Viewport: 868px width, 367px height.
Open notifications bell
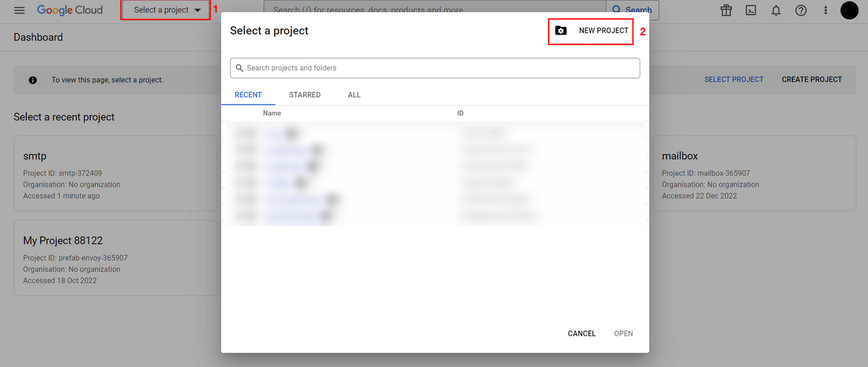coord(776,10)
